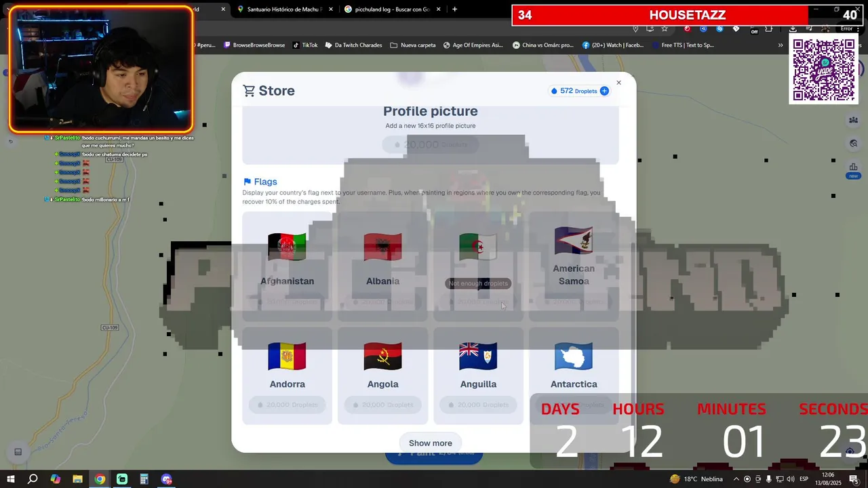Buy Anguilla flag for 20,000 Droplets

pos(478,405)
